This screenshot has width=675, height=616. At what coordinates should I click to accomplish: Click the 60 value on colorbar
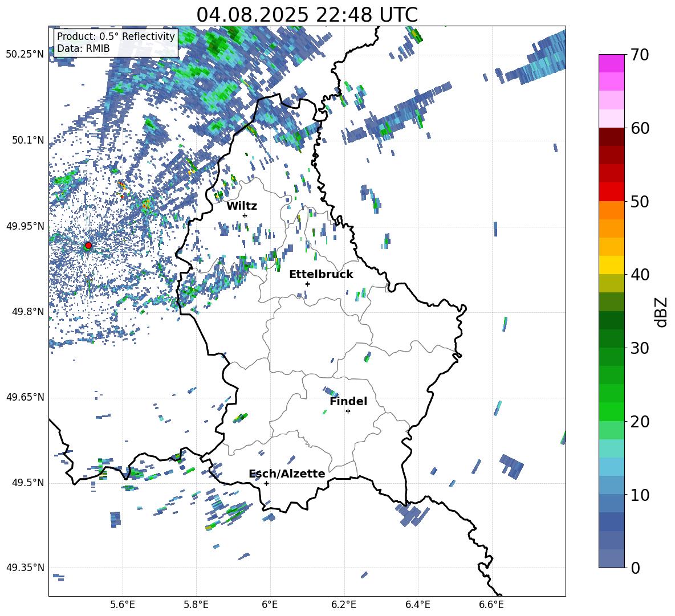tap(640, 128)
